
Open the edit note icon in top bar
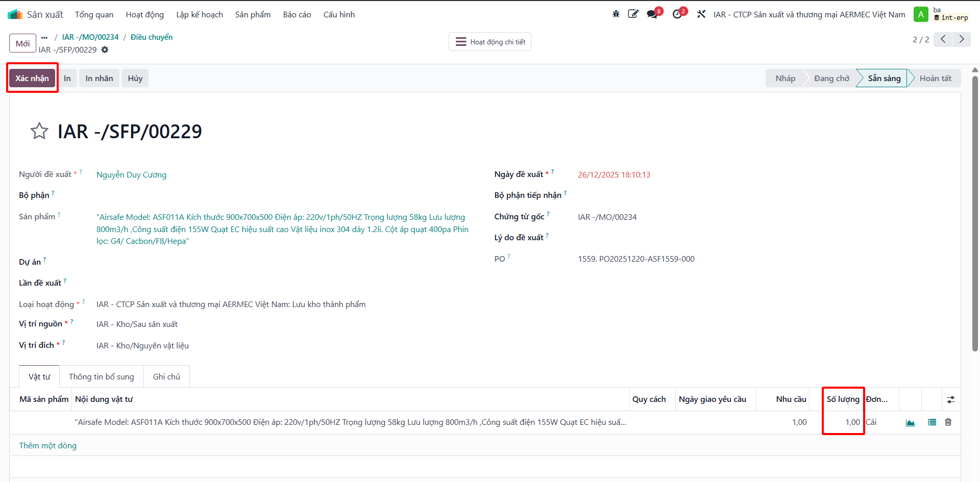pos(633,14)
